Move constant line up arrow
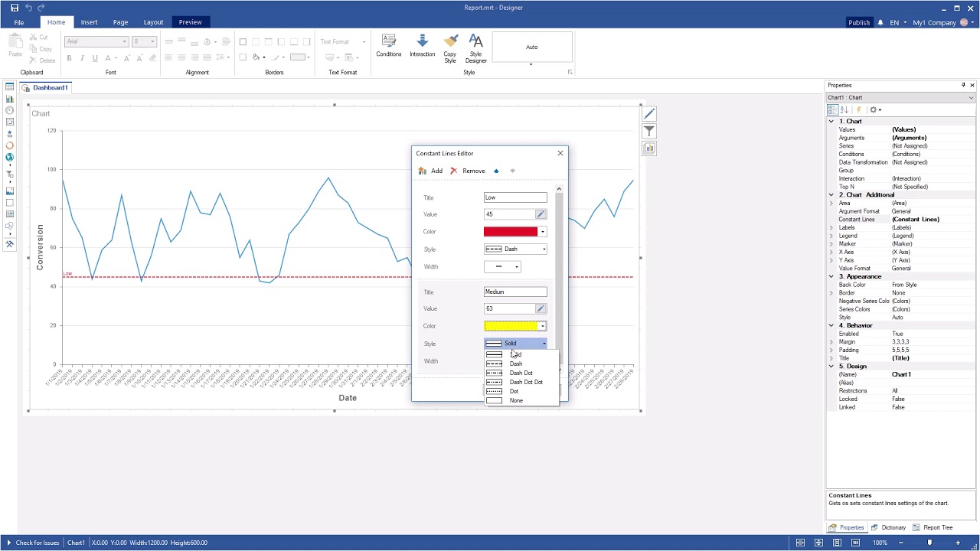Screen dimensions: 980x551 (x=496, y=171)
